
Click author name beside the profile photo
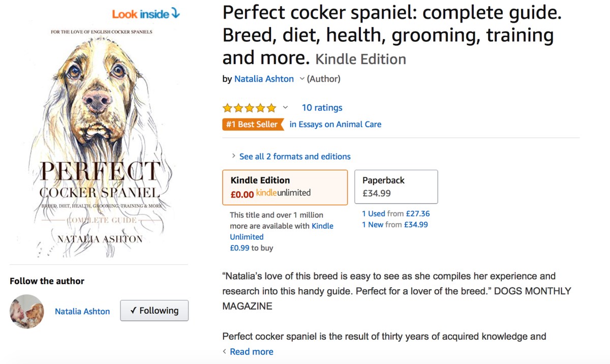pyautogui.click(x=82, y=311)
